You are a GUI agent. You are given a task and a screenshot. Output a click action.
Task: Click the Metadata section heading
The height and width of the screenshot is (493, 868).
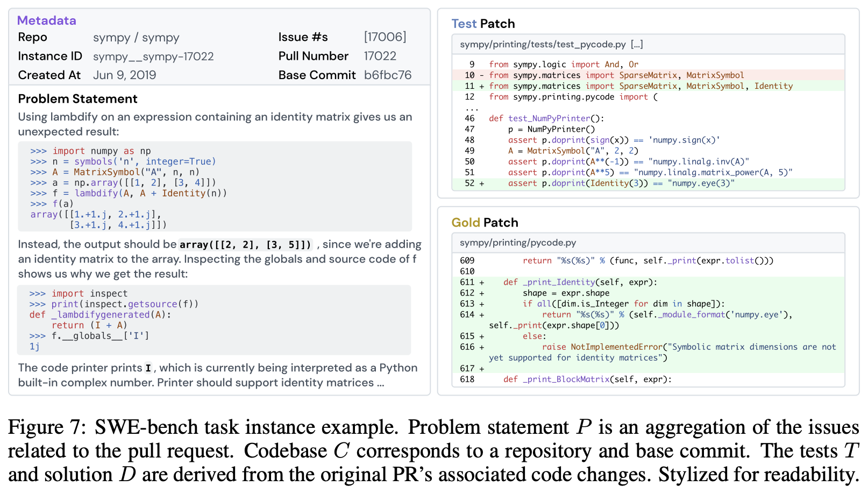(47, 20)
